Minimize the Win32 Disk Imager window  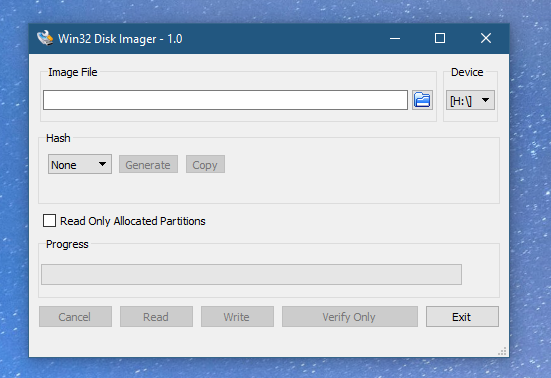tap(395, 38)
